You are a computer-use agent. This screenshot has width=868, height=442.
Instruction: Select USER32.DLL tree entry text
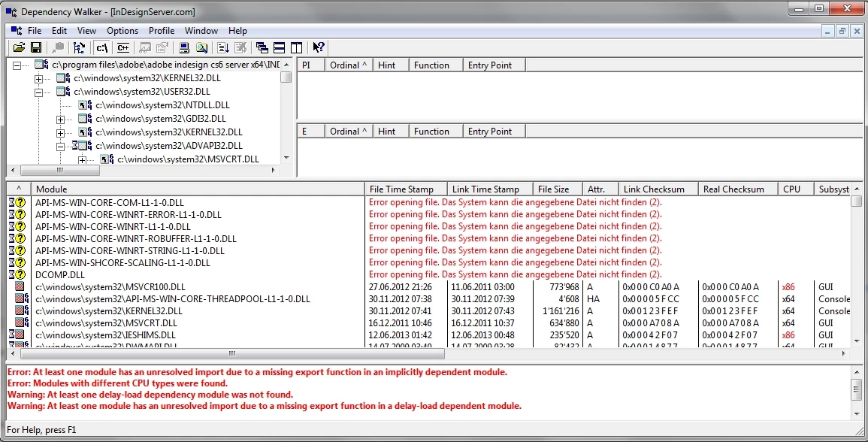142,92
